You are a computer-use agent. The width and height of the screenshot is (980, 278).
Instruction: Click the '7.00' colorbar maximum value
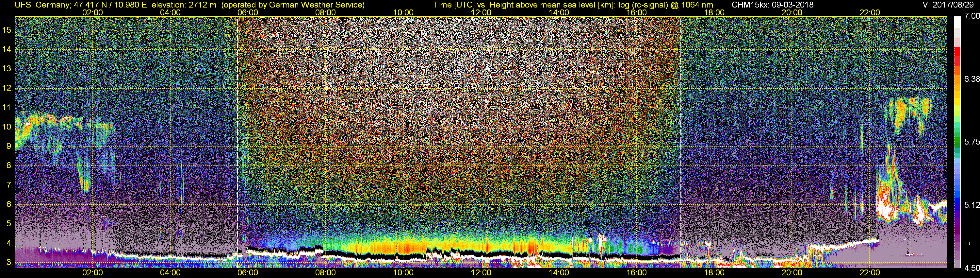tap(972, 16)
